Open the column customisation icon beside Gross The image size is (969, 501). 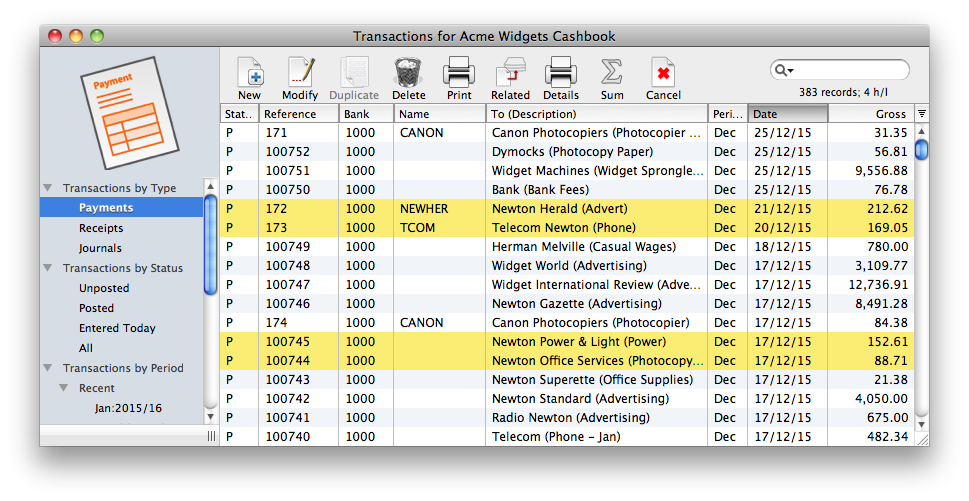921,114
